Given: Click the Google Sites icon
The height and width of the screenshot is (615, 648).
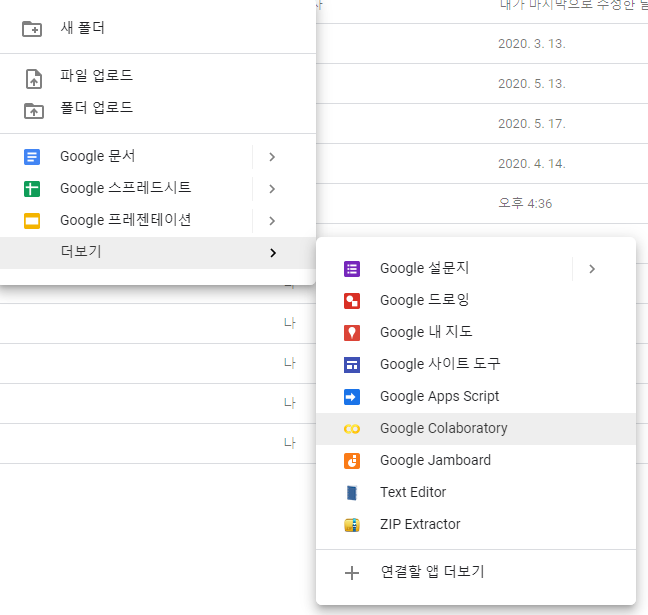Looking at the screenshot, I should coord(352,365).
